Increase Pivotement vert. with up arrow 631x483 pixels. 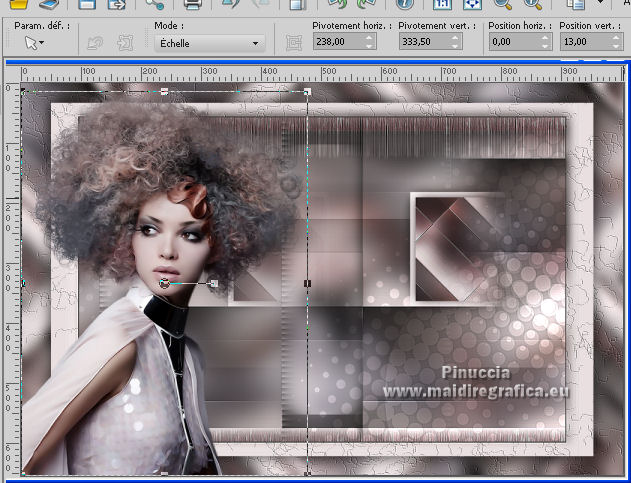tap(456, 38)
